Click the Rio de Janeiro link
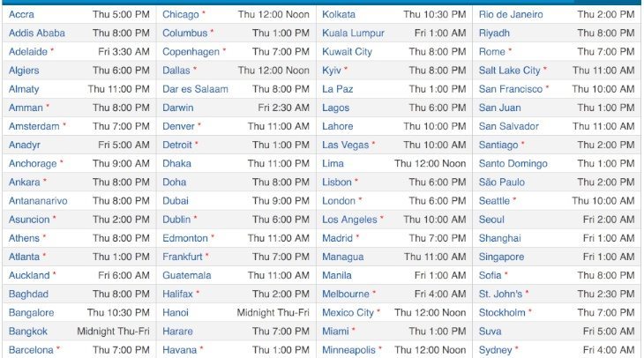The width and height of the screenshot is (644, 358). coord(511,14)
